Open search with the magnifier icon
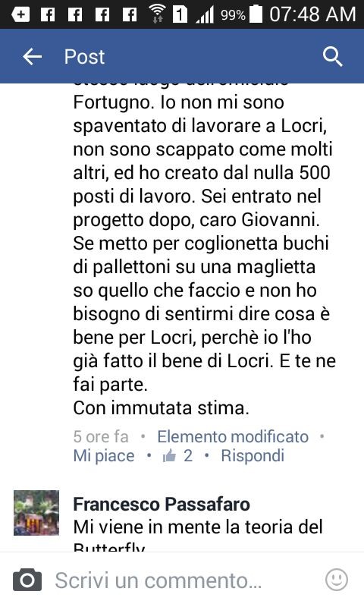Image resolution: width=364 pixels, height=607 pixels. [x=333, y=57]
